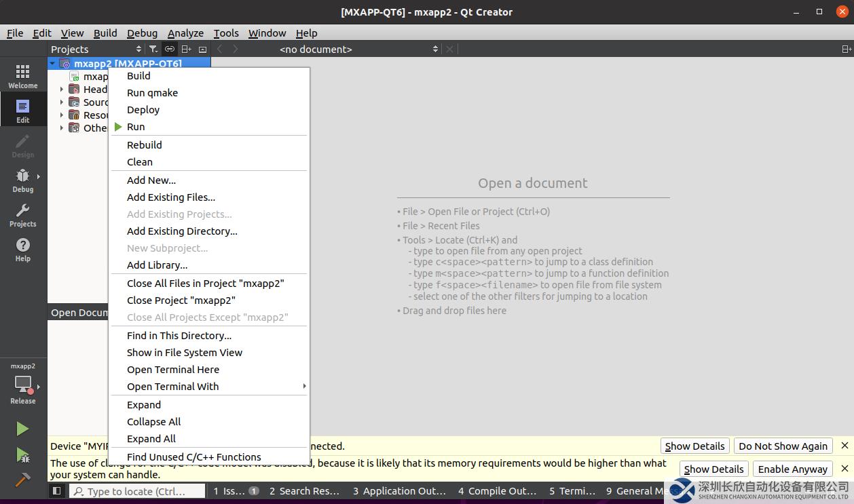Image resolution: width=854 pixels, height=504 pixels.
Task: Select Add Existing Directory... entry
Action: pyautogui.click(x=209, y=231)
